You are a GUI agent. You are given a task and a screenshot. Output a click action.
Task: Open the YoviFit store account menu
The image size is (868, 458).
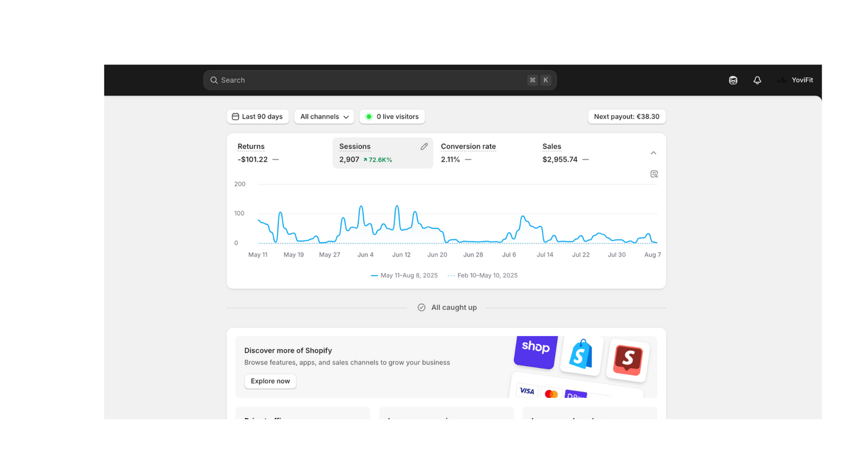[796, 80]
